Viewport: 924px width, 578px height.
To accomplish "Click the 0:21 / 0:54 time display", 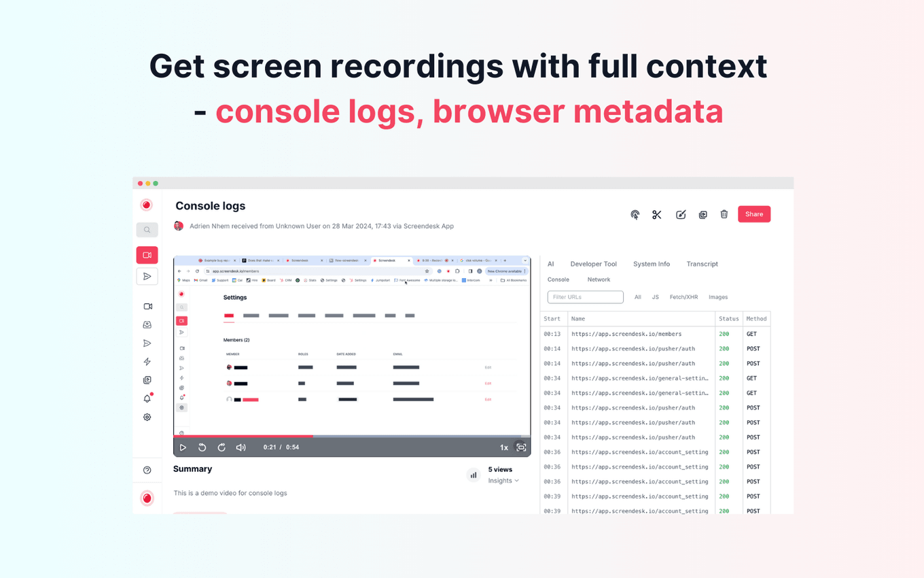I will coord(281,447).
